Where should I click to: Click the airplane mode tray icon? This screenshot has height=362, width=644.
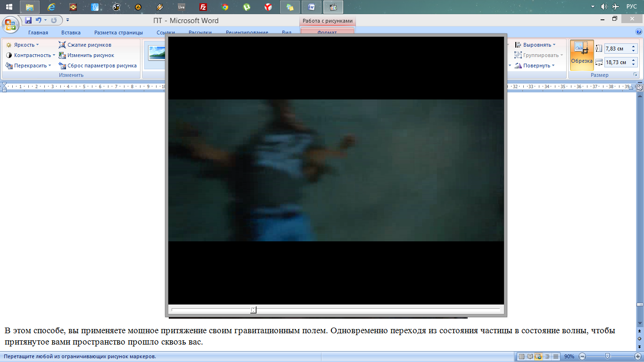click(615, 7)
